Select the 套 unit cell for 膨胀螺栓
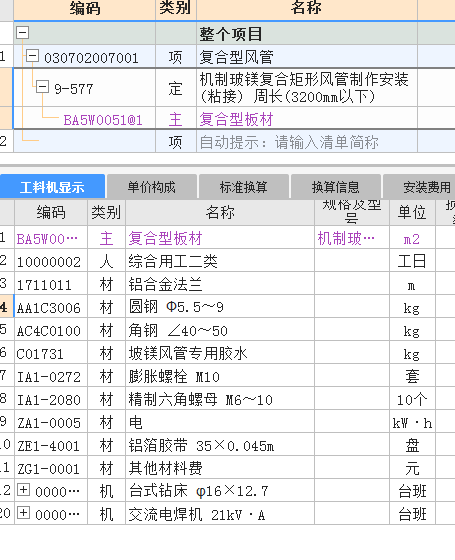The image size is (455, 560). pyautogui.click(x=412, y=376)
